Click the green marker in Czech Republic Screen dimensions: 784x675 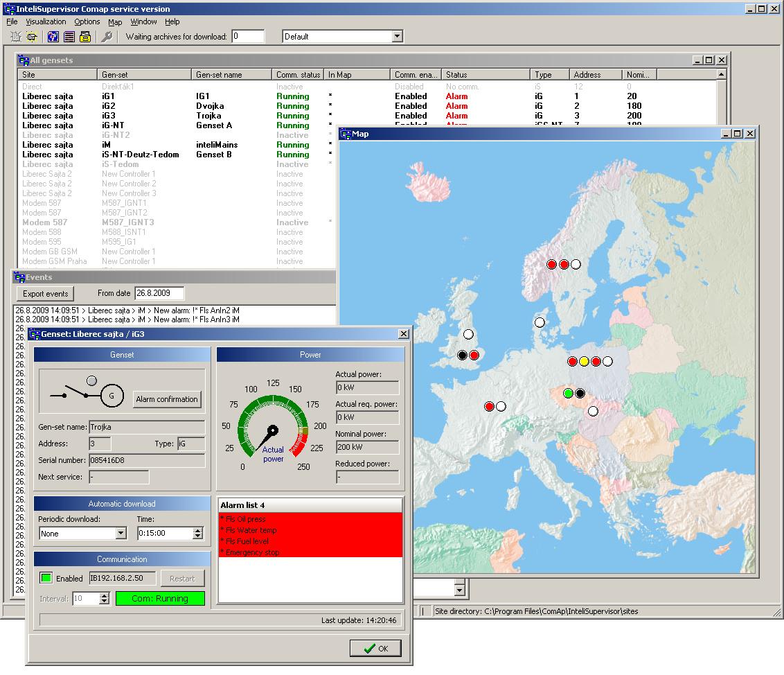click(568, 394)
